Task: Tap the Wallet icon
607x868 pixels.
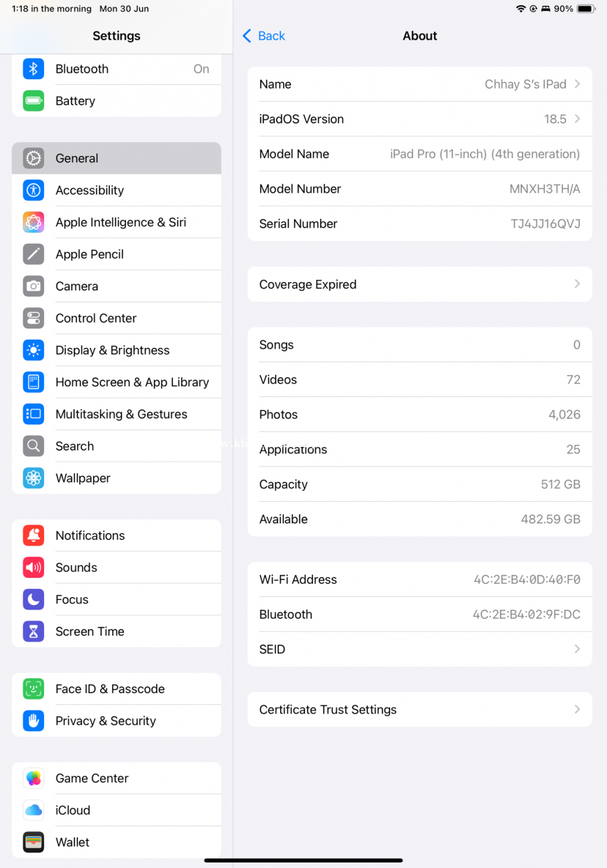Action: (x=33, y=842)
